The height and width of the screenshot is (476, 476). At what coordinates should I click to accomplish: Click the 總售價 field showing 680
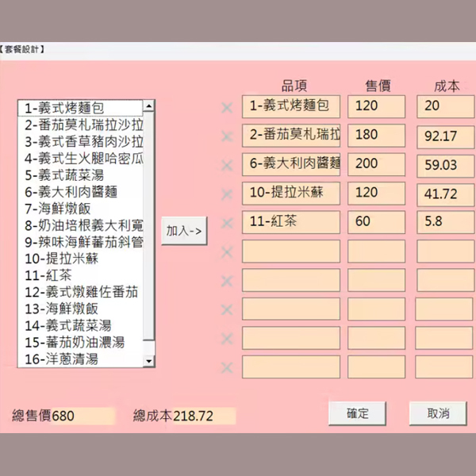point(83,416)
